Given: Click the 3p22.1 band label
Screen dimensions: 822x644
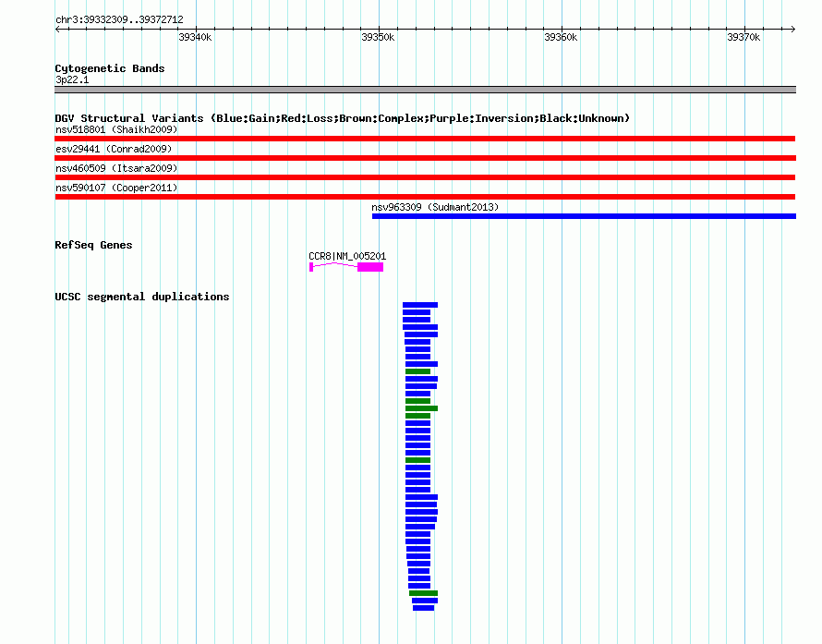Looking at the screenshot, I should tap(72, 79).
